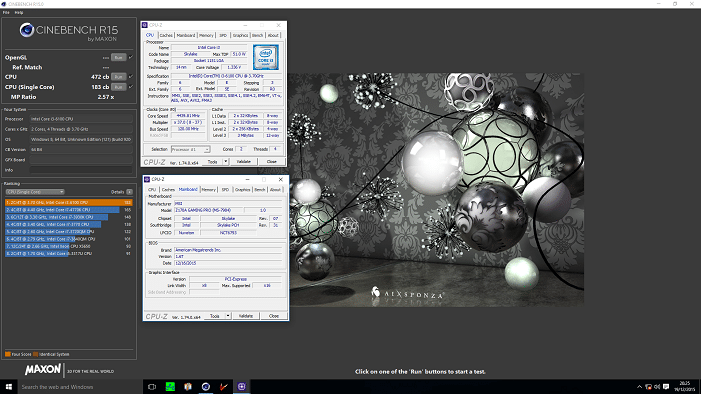The image size is (701, 394).
Task: Toggle the CPU test checkbox
Action: pyautogui.click(x=131, y=76)
